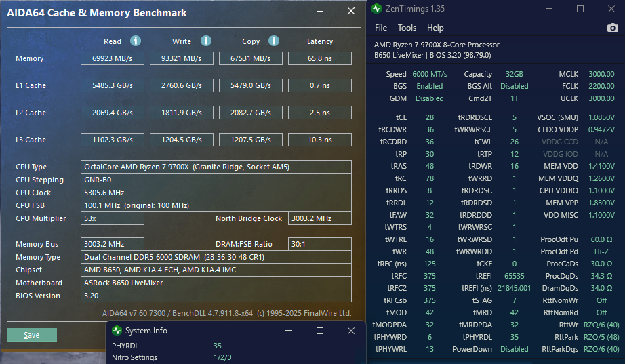Close the System Info window
Viewport: 625px width, 364px height.
[350, 331]
